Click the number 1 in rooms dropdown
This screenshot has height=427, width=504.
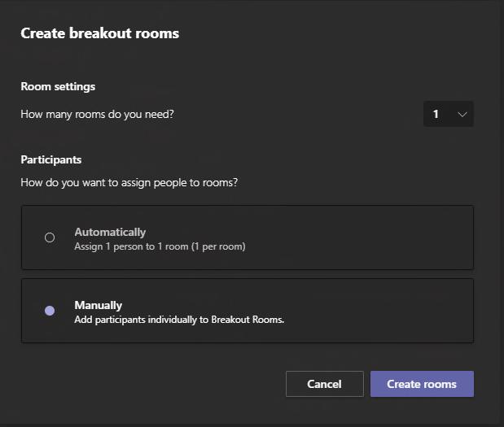436,115
